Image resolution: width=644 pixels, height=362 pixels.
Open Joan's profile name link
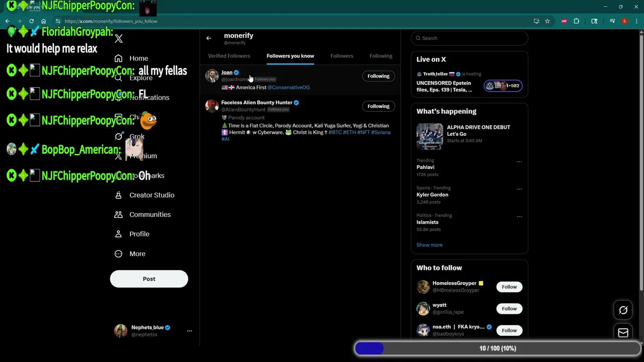tap(227, 72)
